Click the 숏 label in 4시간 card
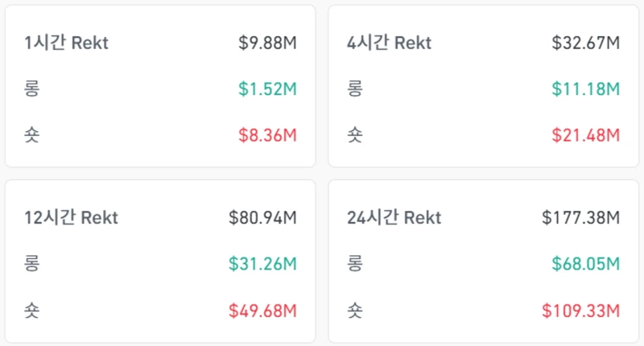Screen dimensions: 644x346 [354, 134]
